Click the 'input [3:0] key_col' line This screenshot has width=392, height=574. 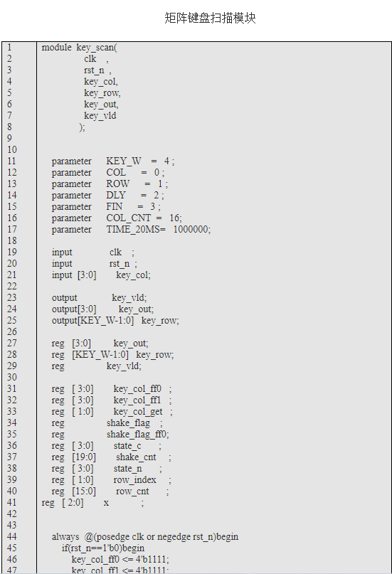pyautogui.click(x=102, y=275)
